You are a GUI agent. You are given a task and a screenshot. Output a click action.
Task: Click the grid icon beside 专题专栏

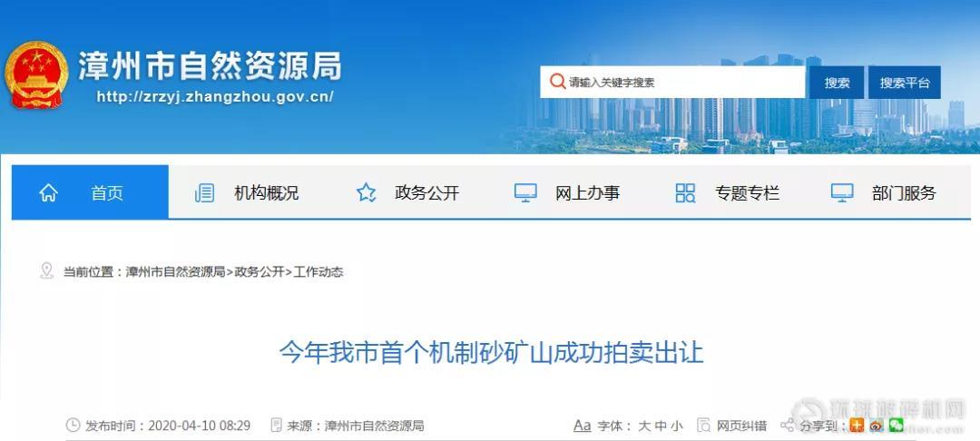(686, 193)
